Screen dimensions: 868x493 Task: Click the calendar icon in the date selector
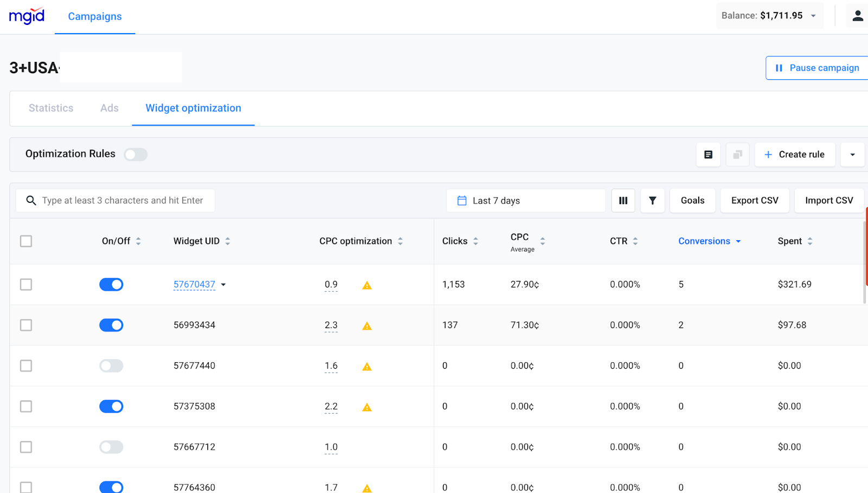tap(462, 200)
